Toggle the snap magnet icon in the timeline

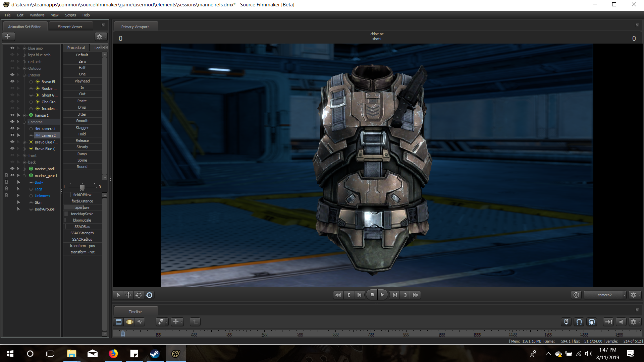tap(579, 322)
